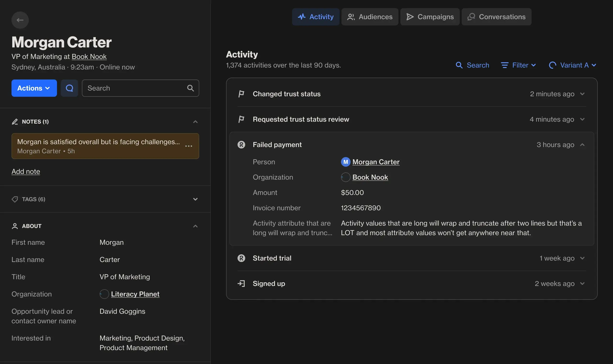
Task: Expand Changed trust status activity
Action: 582,94
